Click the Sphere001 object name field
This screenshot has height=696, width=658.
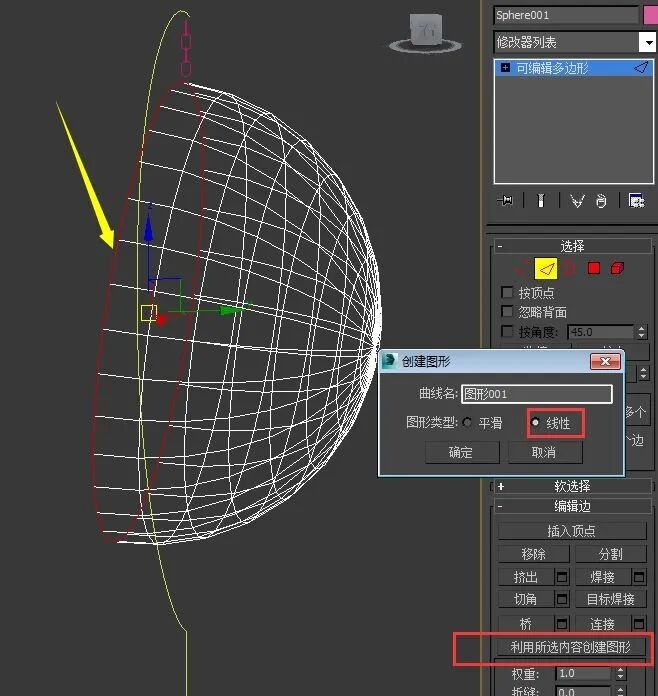pyautogui.click(x=566, y=15)
